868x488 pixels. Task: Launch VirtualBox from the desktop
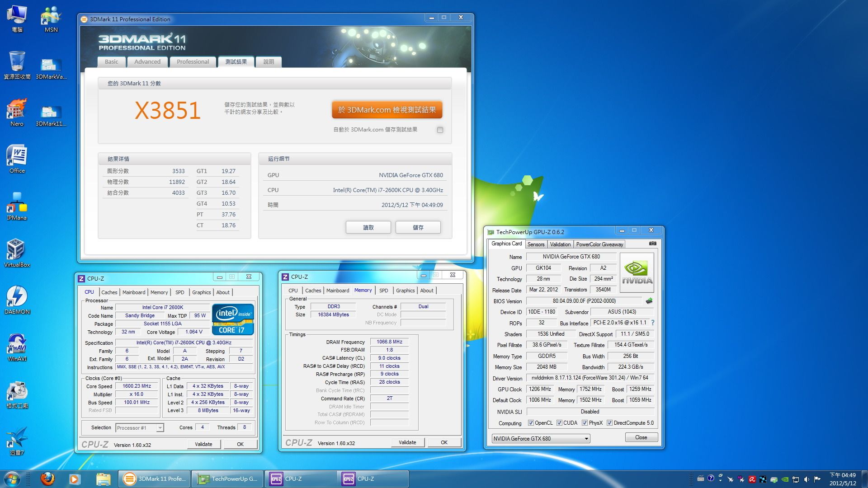pos(17,253)
